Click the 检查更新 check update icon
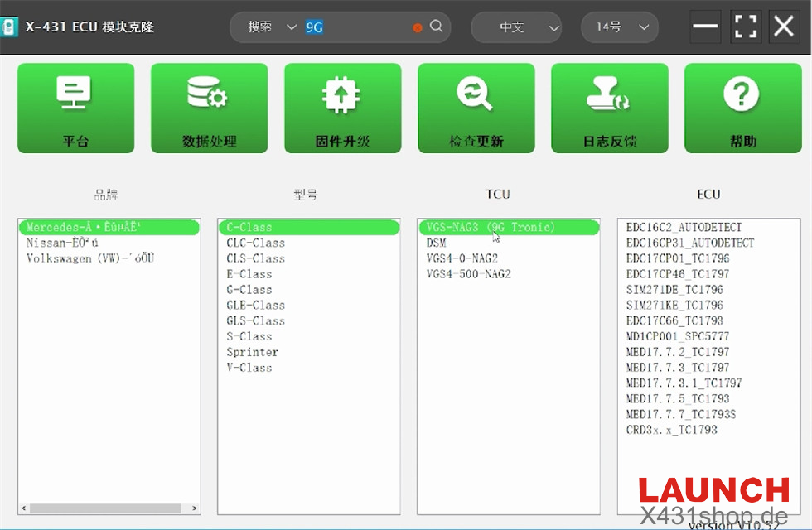The width and height of the screenshot is (812, 530). point(476,108)
